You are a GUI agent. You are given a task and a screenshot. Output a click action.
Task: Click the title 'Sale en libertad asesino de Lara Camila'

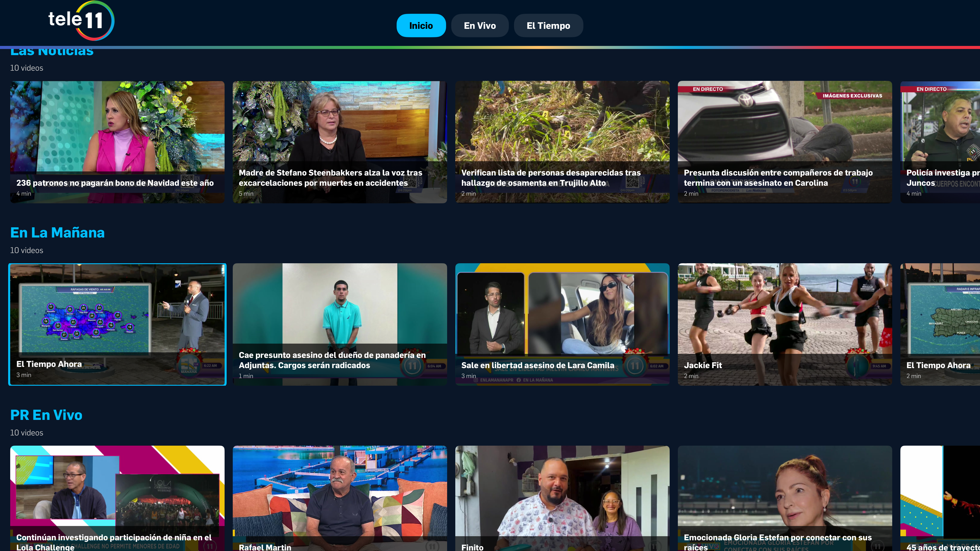point(537,366)
